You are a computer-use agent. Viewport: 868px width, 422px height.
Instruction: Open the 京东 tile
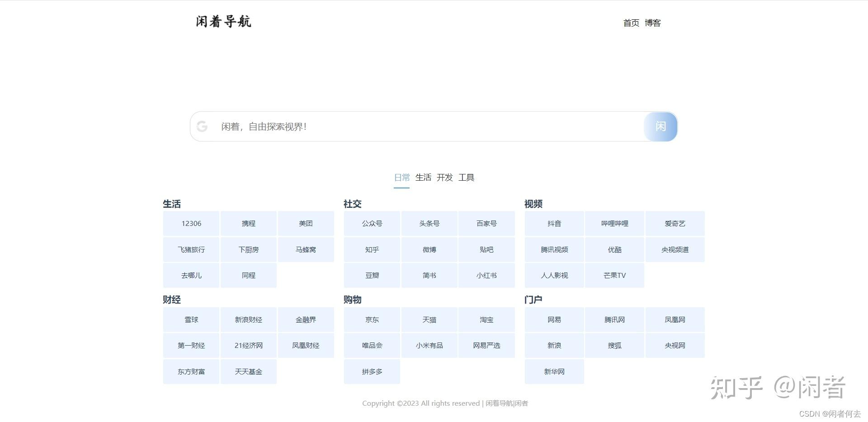coord(372,320)
